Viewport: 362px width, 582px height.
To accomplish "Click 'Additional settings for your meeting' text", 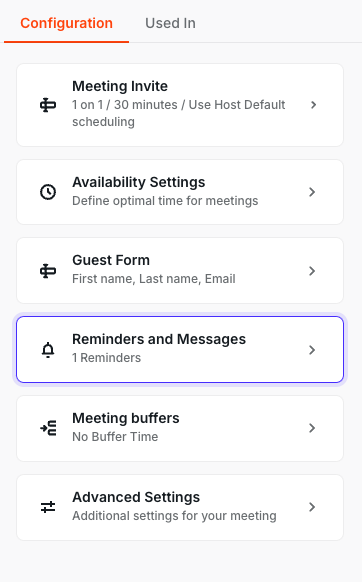I will pyautogui.click(x=174, y=516).
